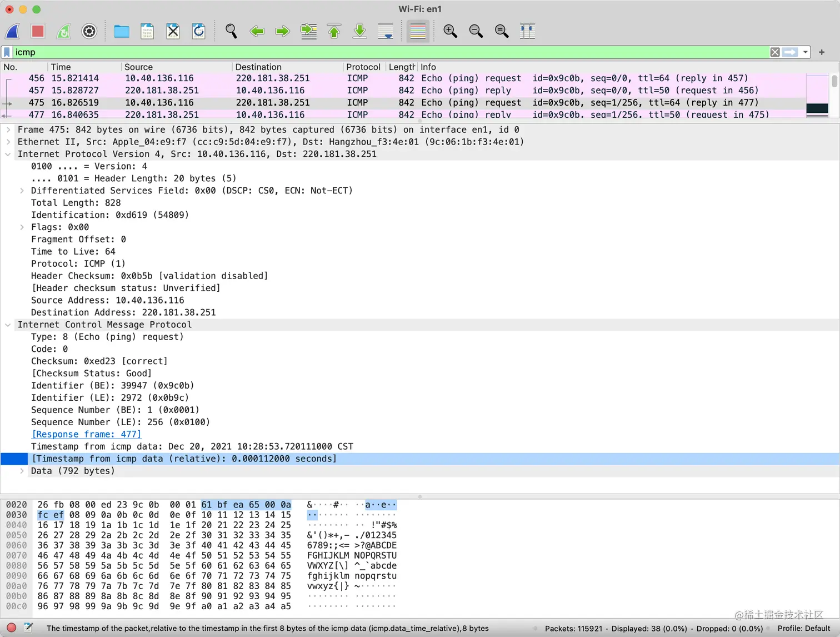Start capturing packets with the shark fin icon
The width and height of the screenshot is (840, 637).
pyautogui.click(x=12, y=31)
